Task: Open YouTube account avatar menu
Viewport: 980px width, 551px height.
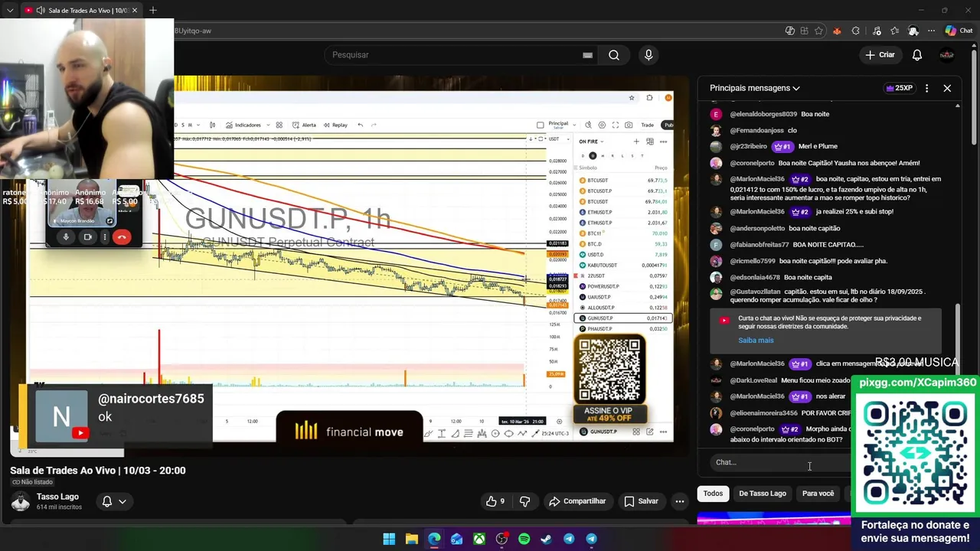Action: (947, 55)
